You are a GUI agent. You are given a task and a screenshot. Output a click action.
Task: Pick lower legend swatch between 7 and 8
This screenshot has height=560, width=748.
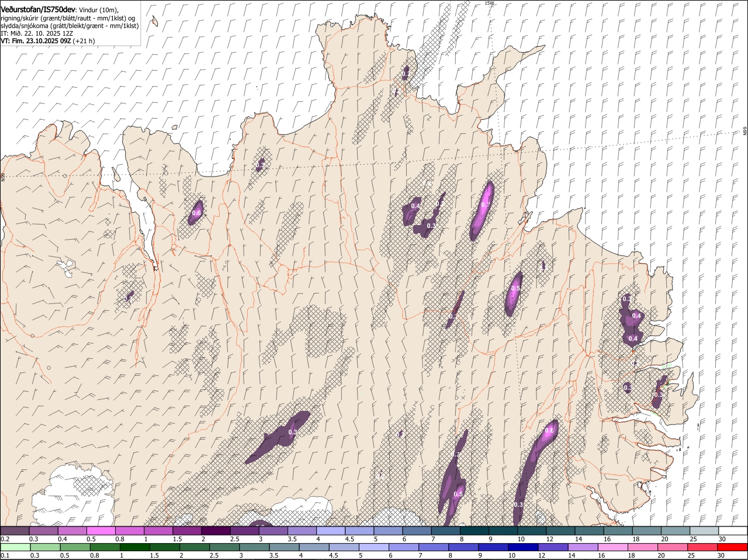tap(433, 547)
